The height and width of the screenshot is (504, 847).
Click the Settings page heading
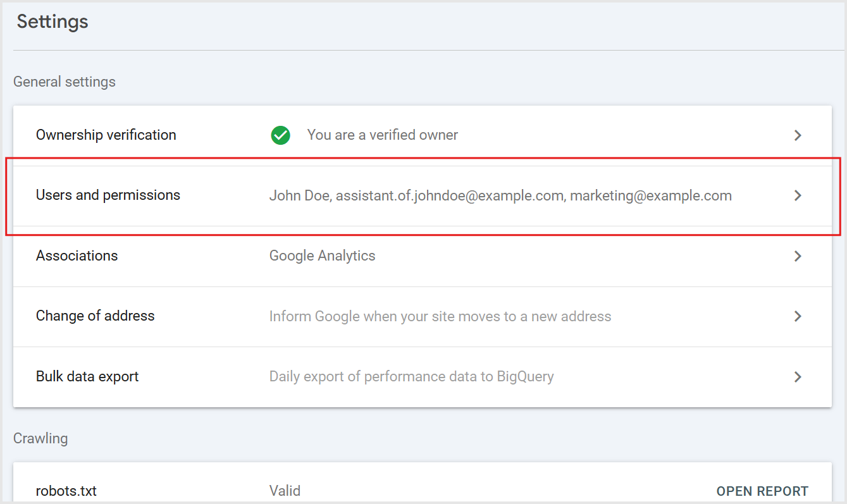(x=53, y=22)
